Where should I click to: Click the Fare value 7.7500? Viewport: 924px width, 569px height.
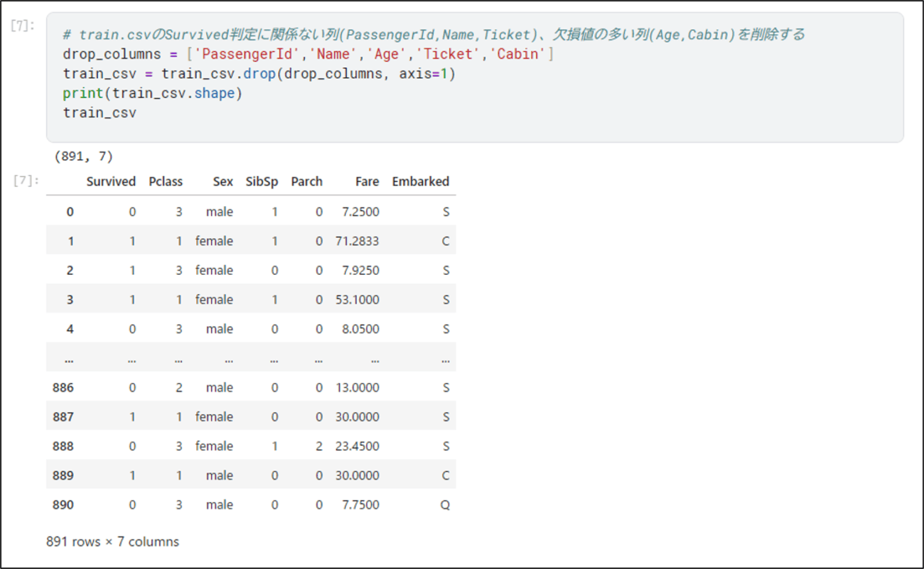[360, 505]
